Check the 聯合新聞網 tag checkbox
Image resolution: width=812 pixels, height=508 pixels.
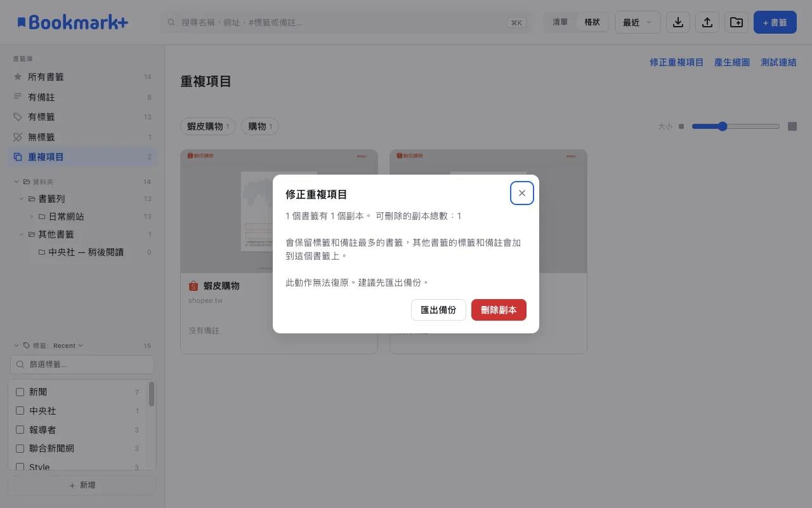pos(20,448)
